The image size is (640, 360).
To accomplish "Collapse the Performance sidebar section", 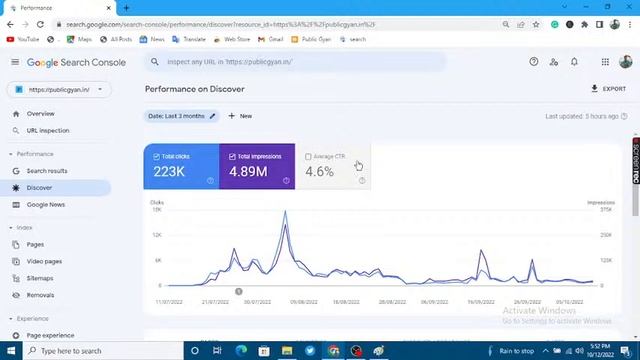I will tap(11, 154).
